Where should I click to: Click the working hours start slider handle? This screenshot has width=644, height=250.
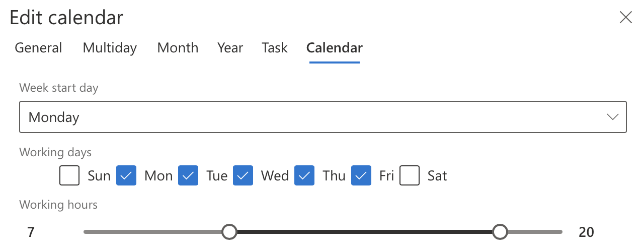[229, 232]
